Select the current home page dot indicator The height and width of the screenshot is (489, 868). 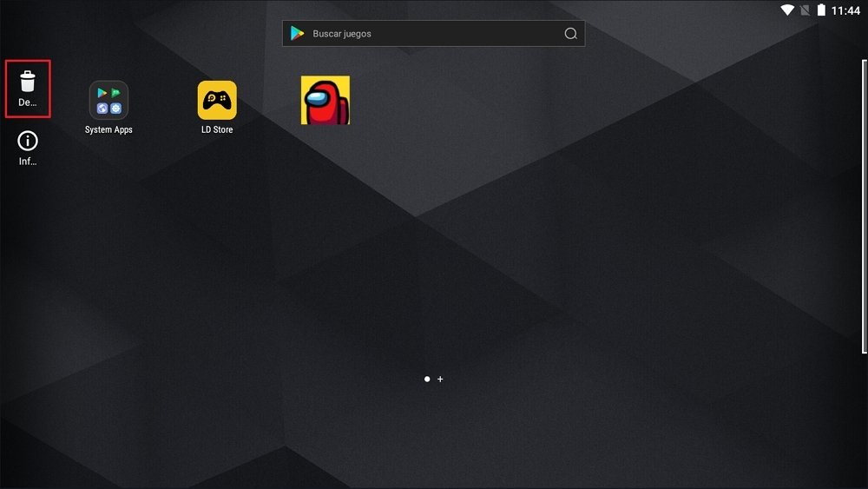click(427, 380)
